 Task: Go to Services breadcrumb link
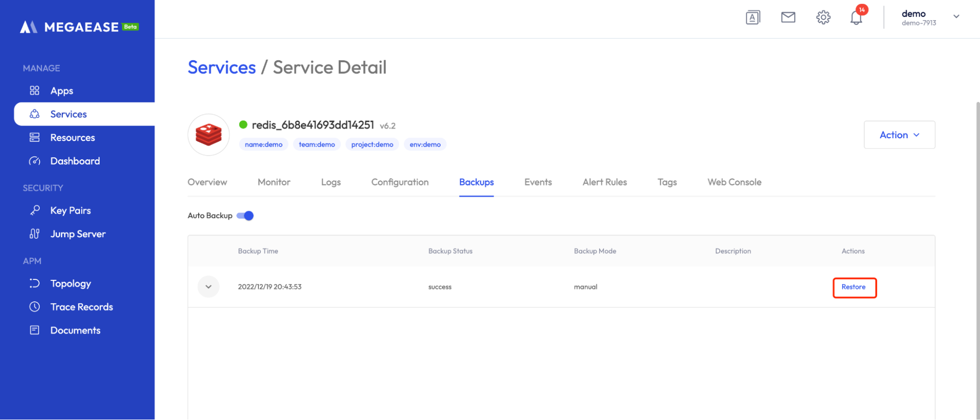click(222, 68)
